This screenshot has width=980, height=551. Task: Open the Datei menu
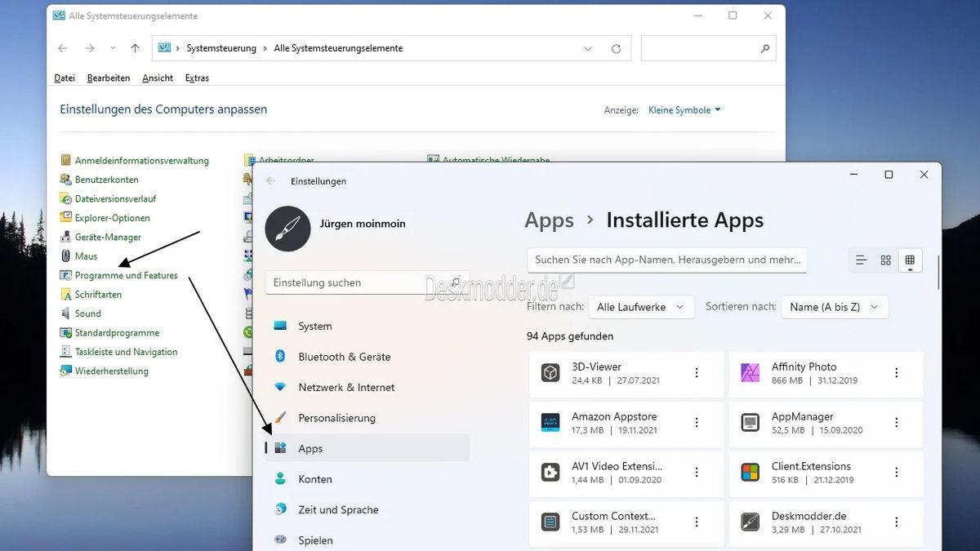(x=64, y=78)
